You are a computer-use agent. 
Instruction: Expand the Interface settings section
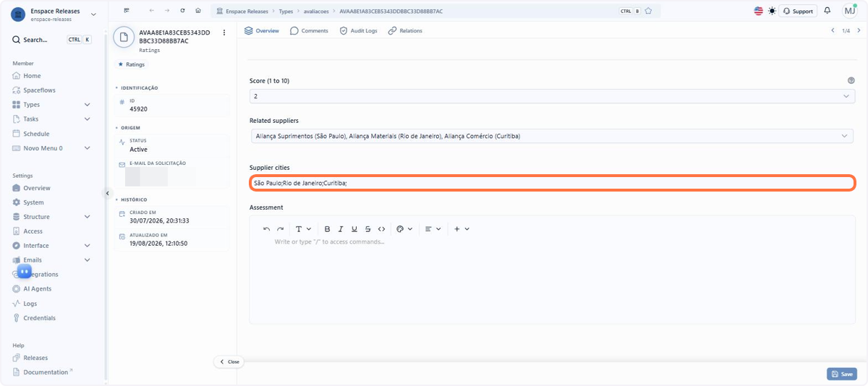pyautogui.click(x=52, y=246)
